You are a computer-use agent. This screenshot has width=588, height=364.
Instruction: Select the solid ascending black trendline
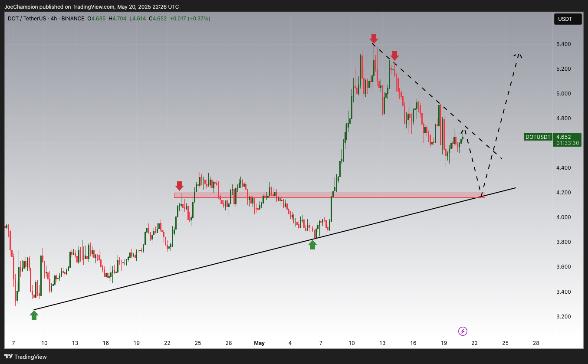(275, 249)
